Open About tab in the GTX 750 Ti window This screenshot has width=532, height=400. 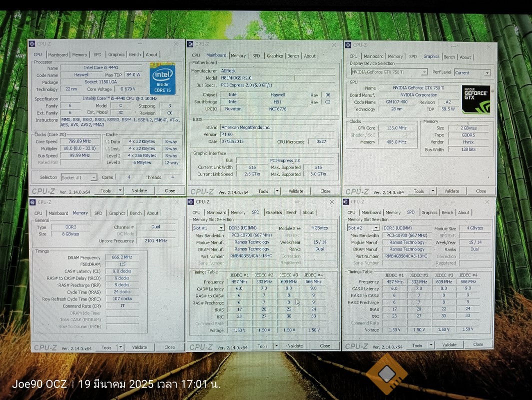click(x=465, y=57)
